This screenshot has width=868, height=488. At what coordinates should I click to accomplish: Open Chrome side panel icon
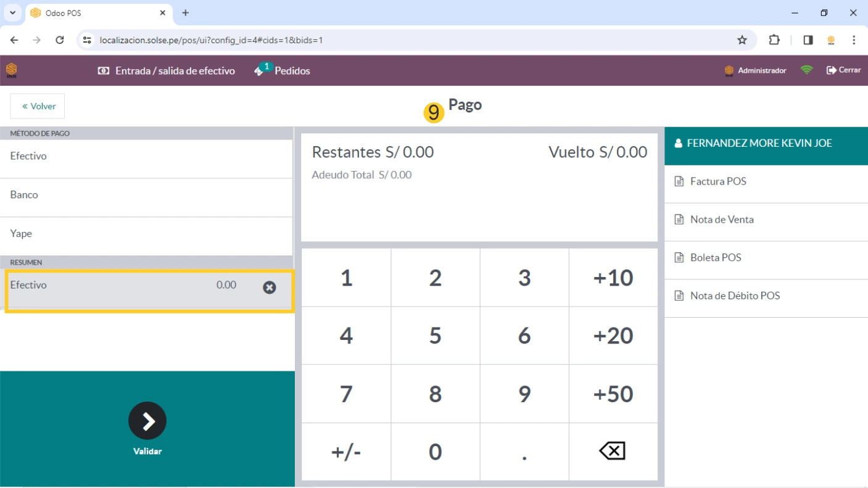pyautogui.click(x=808, y=40)
